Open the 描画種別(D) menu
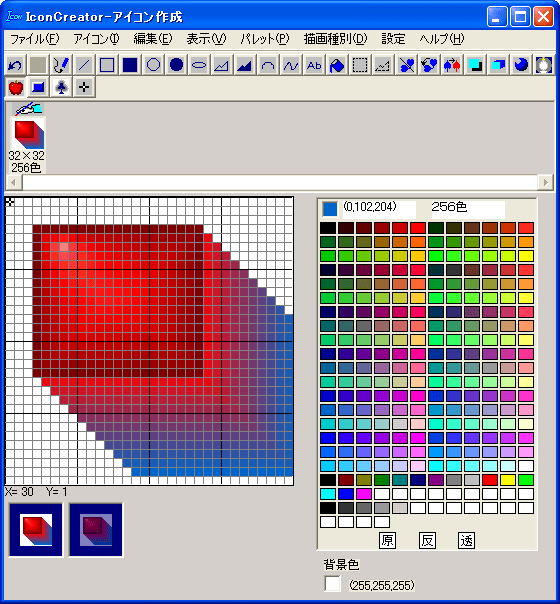The width and height of the screenshot is (560, 604). [335, 39]
